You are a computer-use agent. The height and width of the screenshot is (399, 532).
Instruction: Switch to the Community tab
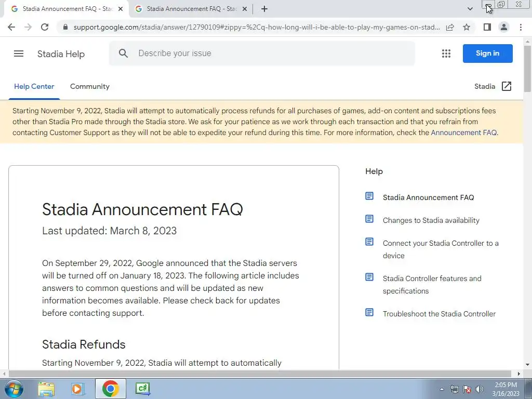pos(90,87)
